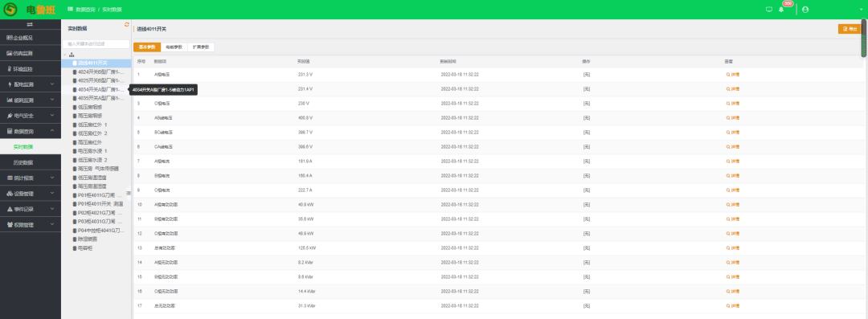Click the green and orange logo icon
This screenshot has width=868, height=319.
(10, 10)
